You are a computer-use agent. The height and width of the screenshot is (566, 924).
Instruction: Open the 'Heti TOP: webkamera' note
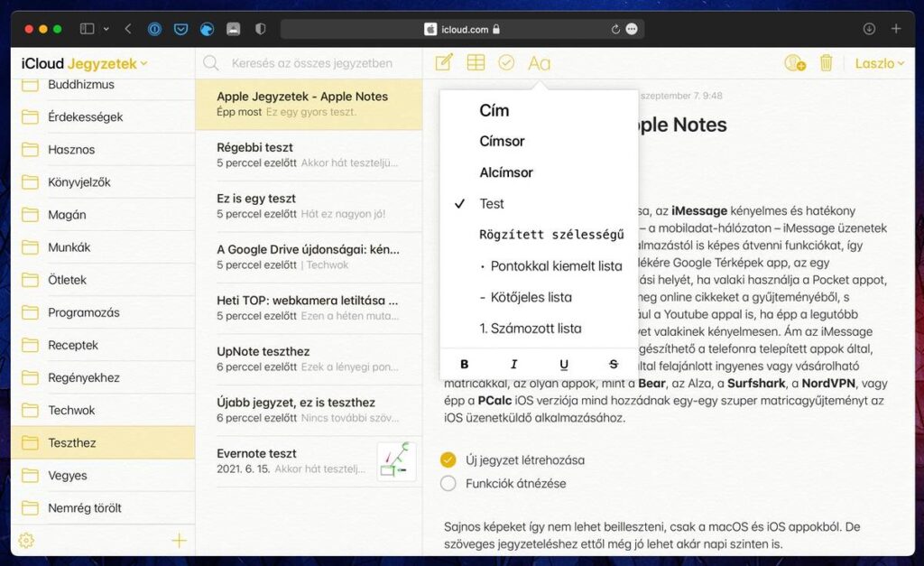(x=309, y=309)
